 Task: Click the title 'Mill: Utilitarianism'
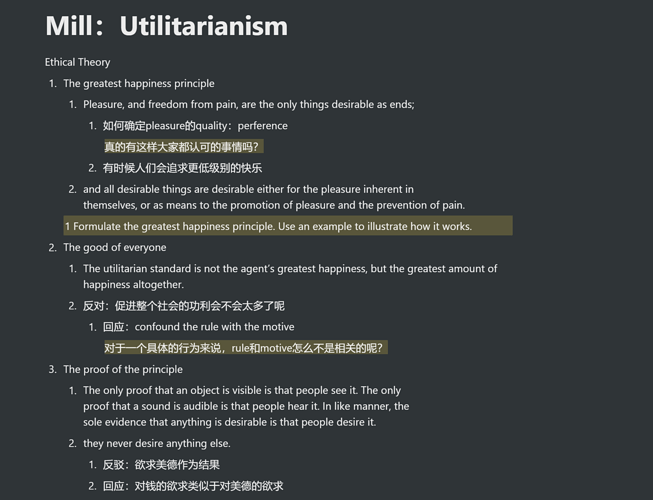[167, 26]
